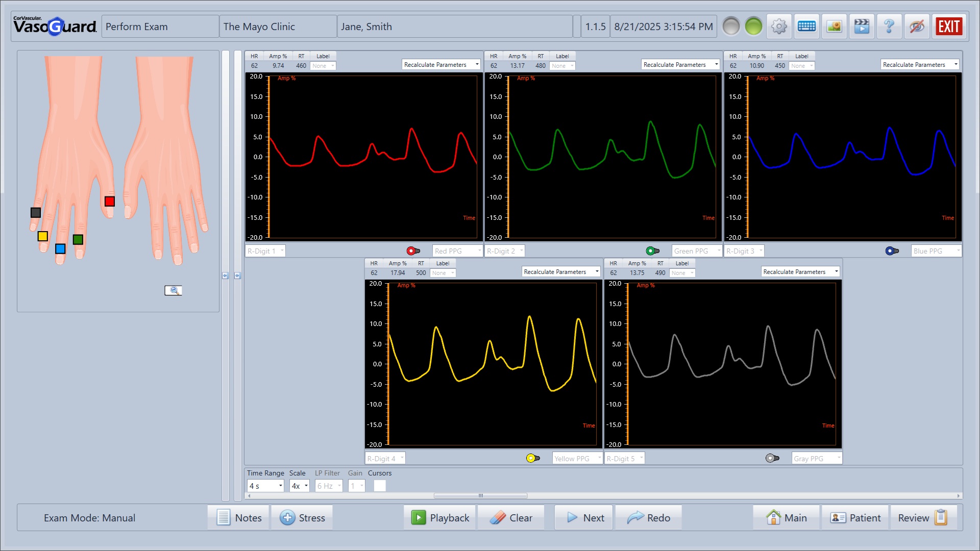Click the EXIT button

949,26
